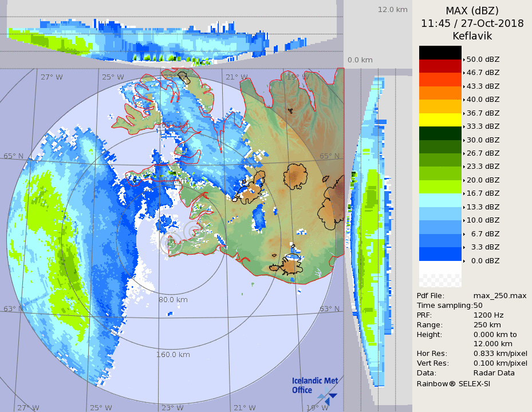Click the arrow marker beside 26.7 dBZ
The width and height of the screenshot is (532, 412).
click(x=464, y=153)
